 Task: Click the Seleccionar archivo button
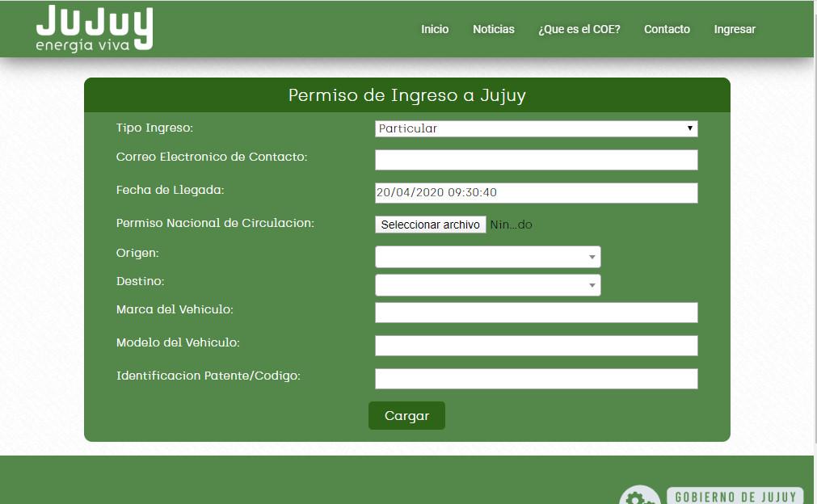pos(431,225)
